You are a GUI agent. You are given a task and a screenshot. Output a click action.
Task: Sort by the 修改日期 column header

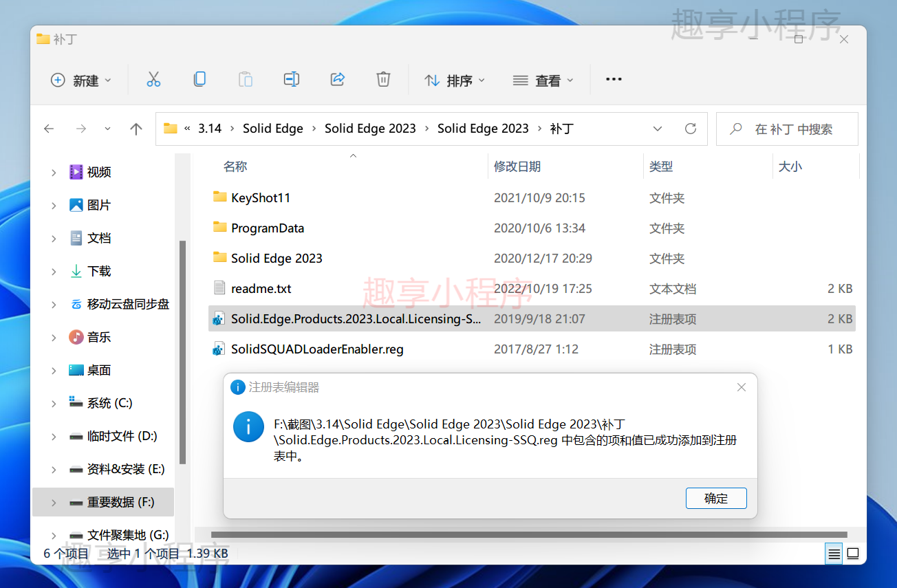tap(517, 166)
